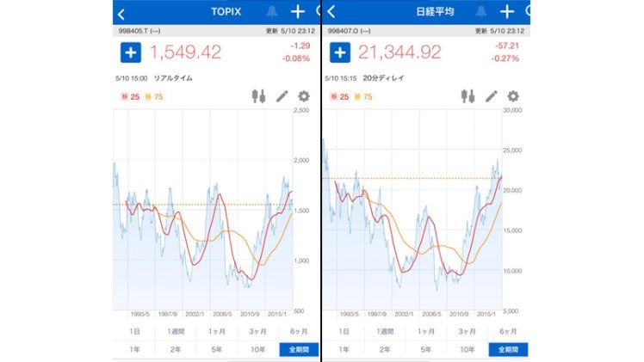
Task: Select 5年 period in 日経平均 panel
Action: click(x=426, y=349)
